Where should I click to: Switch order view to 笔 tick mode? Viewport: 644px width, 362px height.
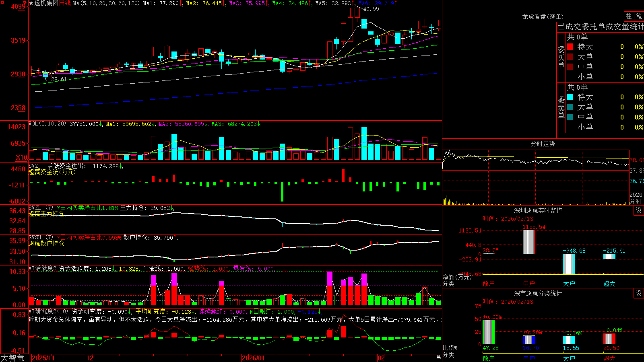pos(639,16)
